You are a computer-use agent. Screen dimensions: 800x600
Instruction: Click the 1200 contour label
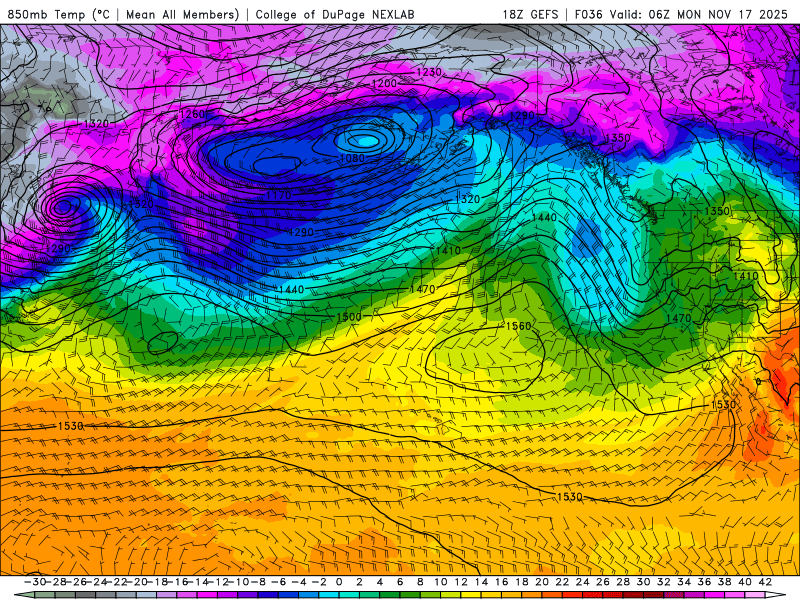click(384, 83)
